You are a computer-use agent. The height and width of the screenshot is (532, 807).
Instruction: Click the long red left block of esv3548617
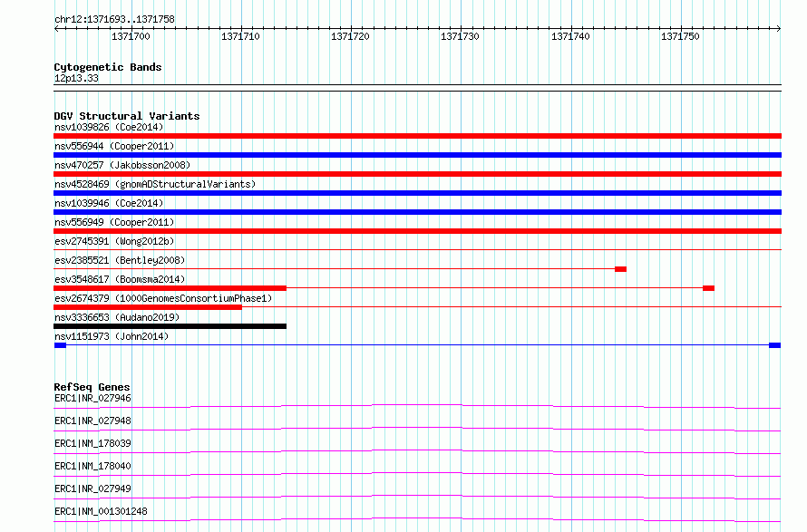[x=170, y=288]
